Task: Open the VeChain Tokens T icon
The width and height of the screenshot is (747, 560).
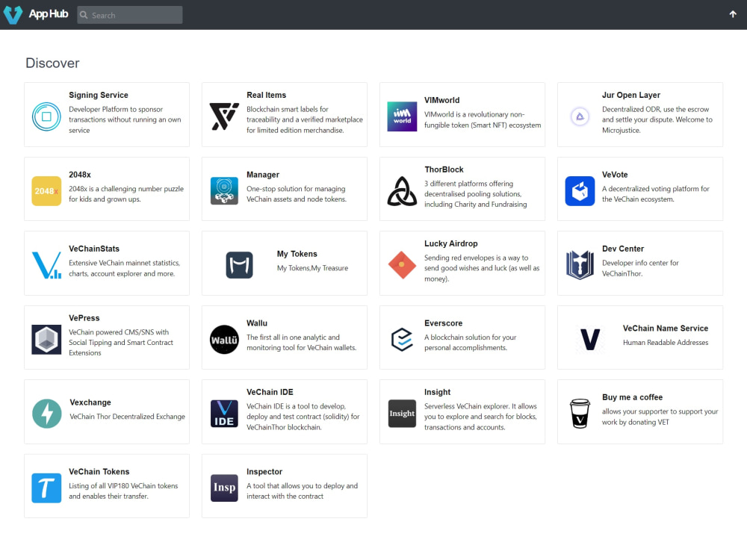Action: coord(46,488)
